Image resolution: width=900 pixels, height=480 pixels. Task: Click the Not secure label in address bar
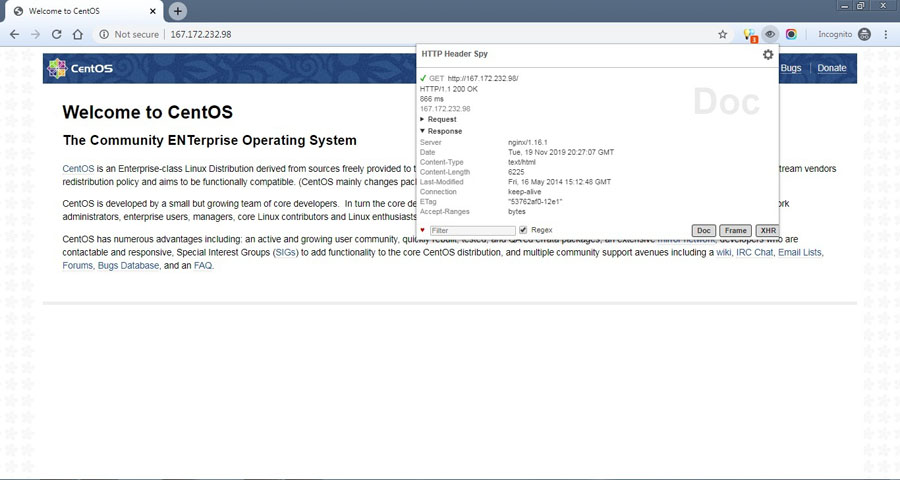[x=137, y=34]
